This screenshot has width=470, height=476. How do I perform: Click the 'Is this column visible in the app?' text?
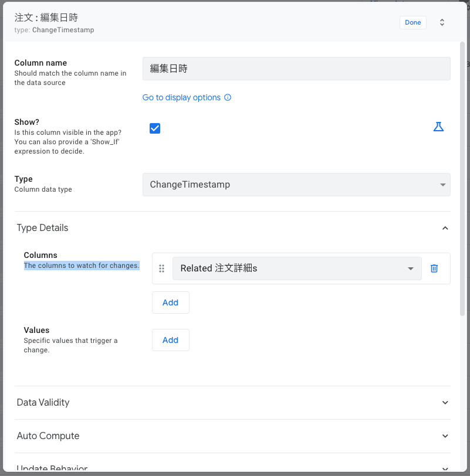pyautogui.click(x=67, y=132)
